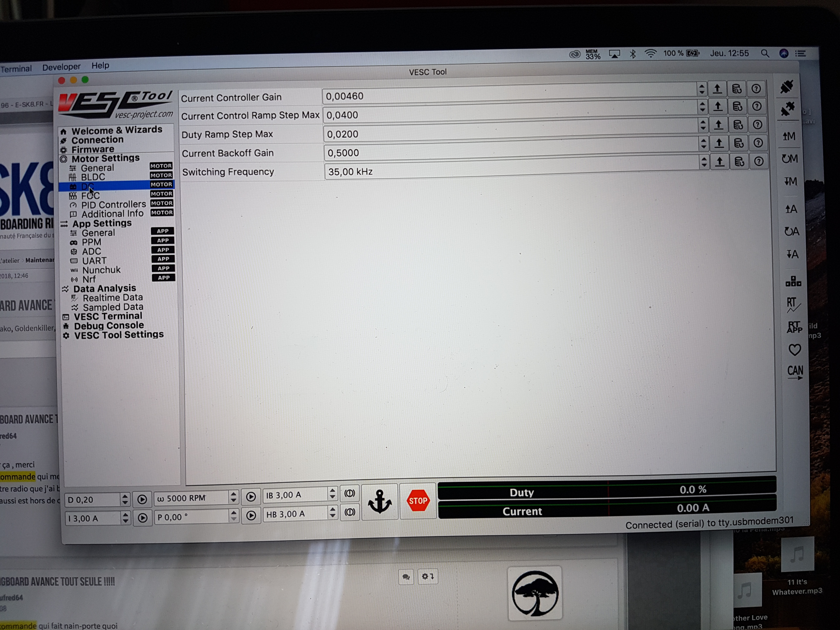Image resolution: width=840 pixels, height=630 pixels.
Task: Open Welcome & Wizards page
Action: pos(116,130)
